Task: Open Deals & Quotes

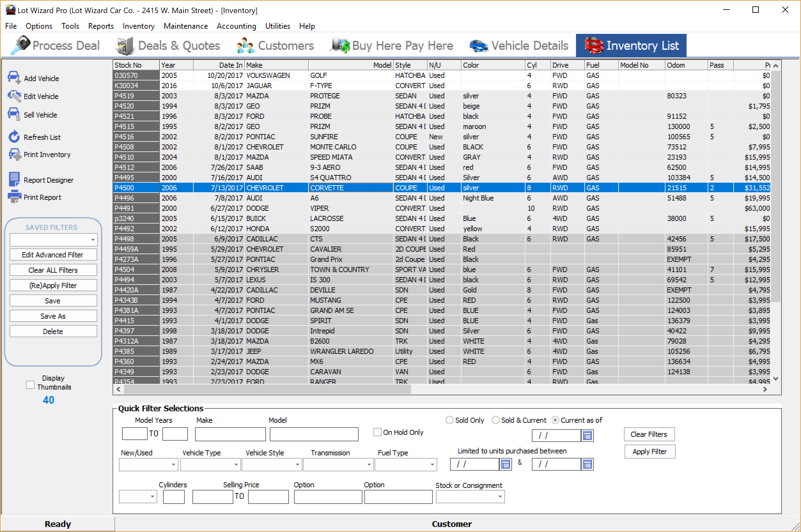Action: click(168, 45)
